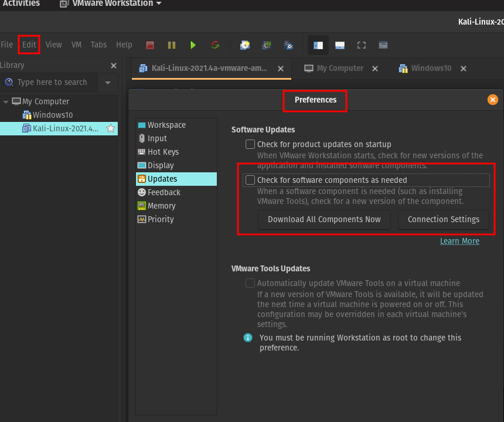
Task: Select the Memory preferences category
Action: (176, 206)
